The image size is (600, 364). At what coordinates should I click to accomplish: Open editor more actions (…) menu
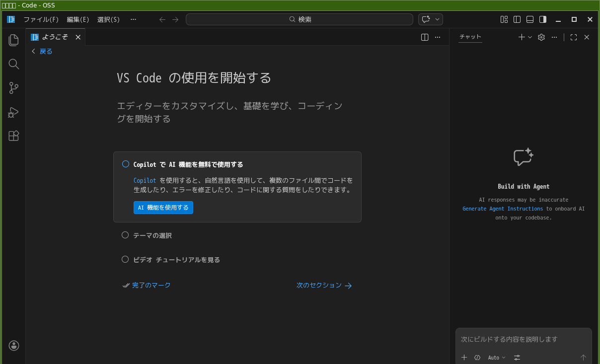tap(438, 37)
